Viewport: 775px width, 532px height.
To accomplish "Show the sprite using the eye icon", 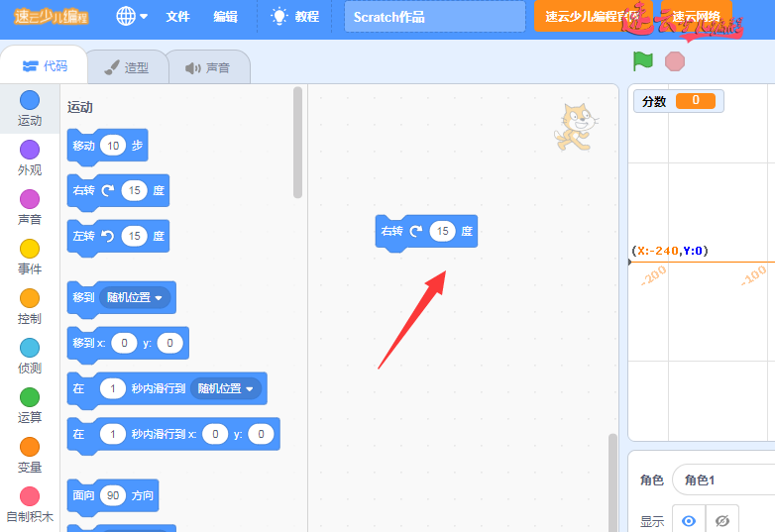I will click(x=689, y=520).
